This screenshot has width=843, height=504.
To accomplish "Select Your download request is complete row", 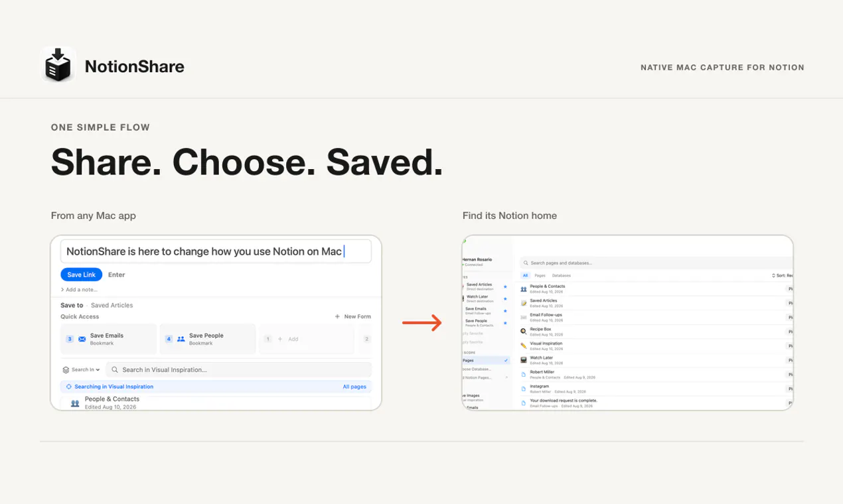I will pyautogui.click(x=564, y=401).
